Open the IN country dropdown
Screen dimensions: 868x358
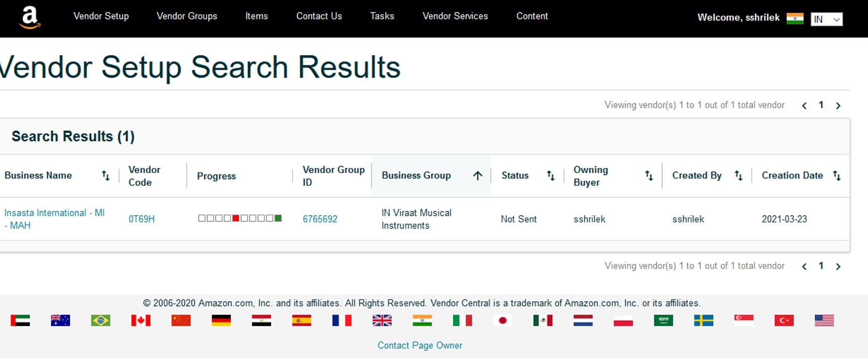(x=826, y=19)
